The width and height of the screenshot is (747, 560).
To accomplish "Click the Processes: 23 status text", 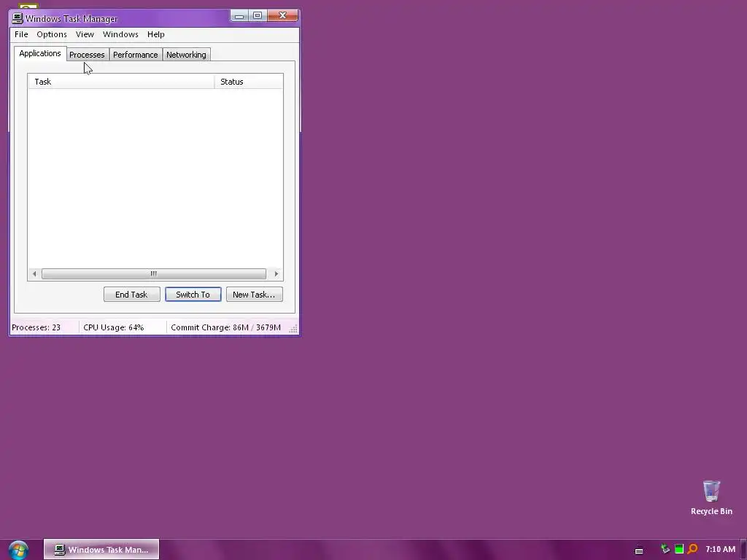I will coord(36,327).
